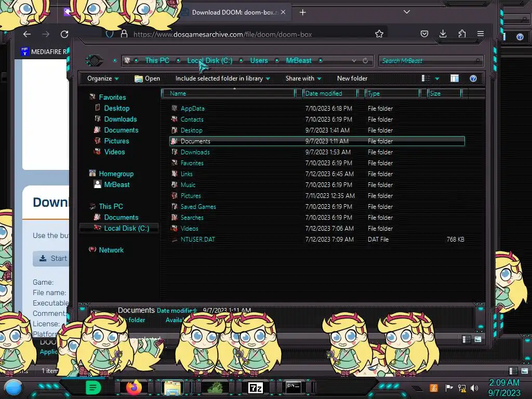
Task: Open Favorites in navigation pane
Action: point(112,97)
